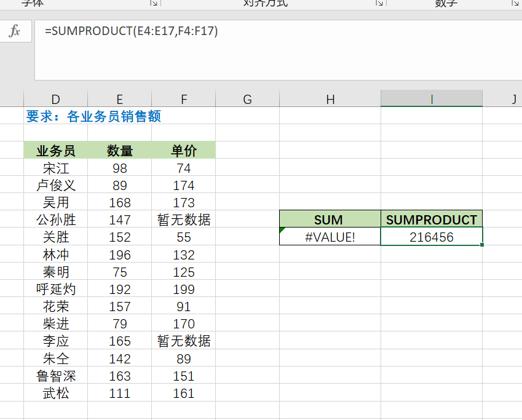The height and width of the screenshot is (420, 522).
Task: Select the 业务员 header cell
Action: [x=55, y=150]
